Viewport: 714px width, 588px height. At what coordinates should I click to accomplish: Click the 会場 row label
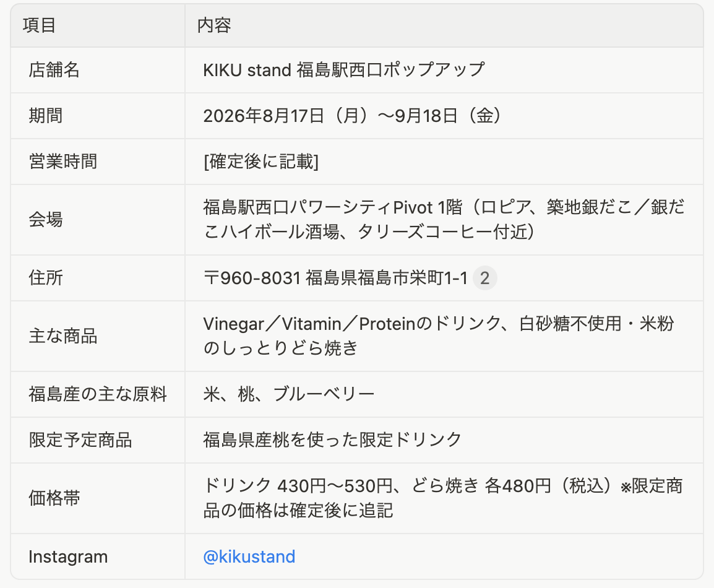point(46,220)
